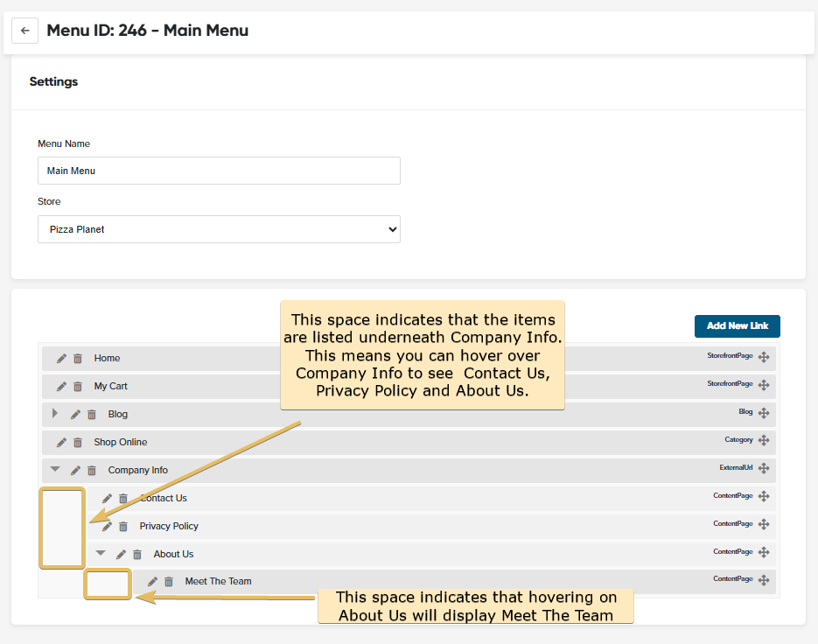
Task: Collapse the About Us submenu
Action: coord(101,554)
